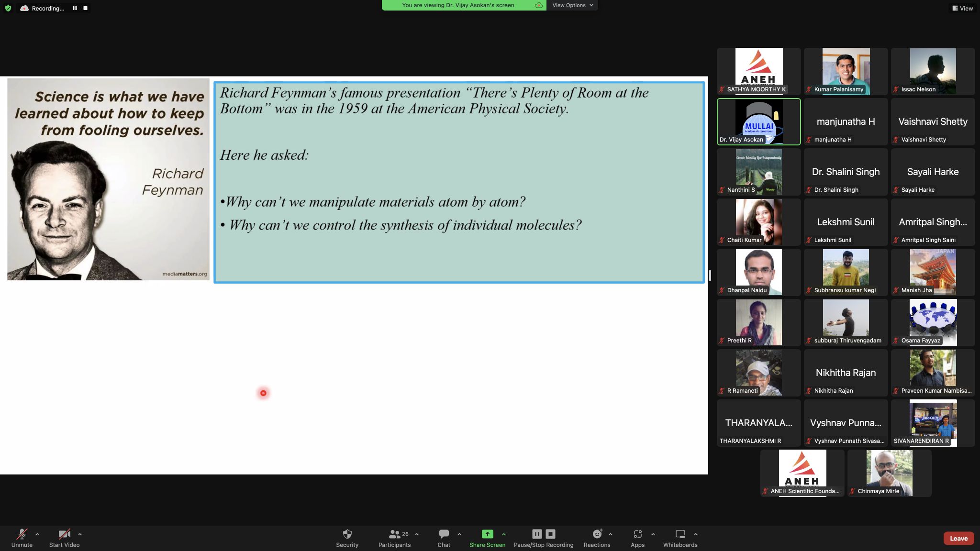Select Dr. Vijay Asokan's video tile
Screen dimensions: 980x551
pos(758,121)
